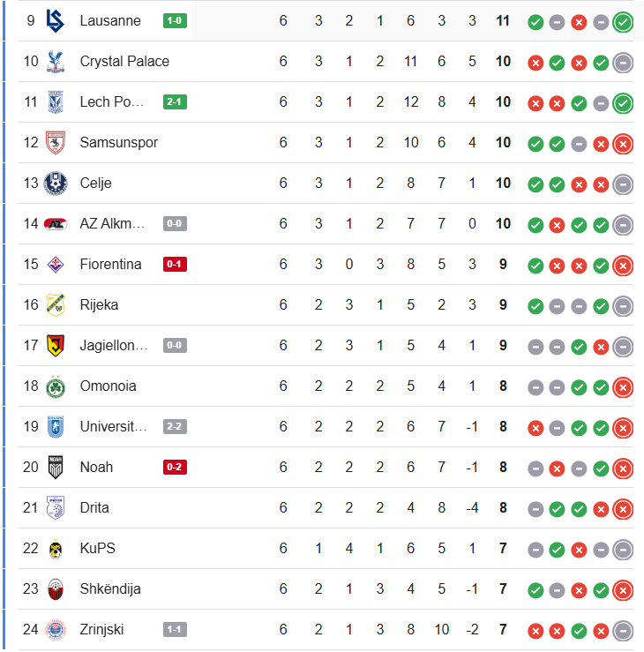The width and height of the screenshot is (644, 652).
Task: Click the KuPS club crest
Action: 56,548
